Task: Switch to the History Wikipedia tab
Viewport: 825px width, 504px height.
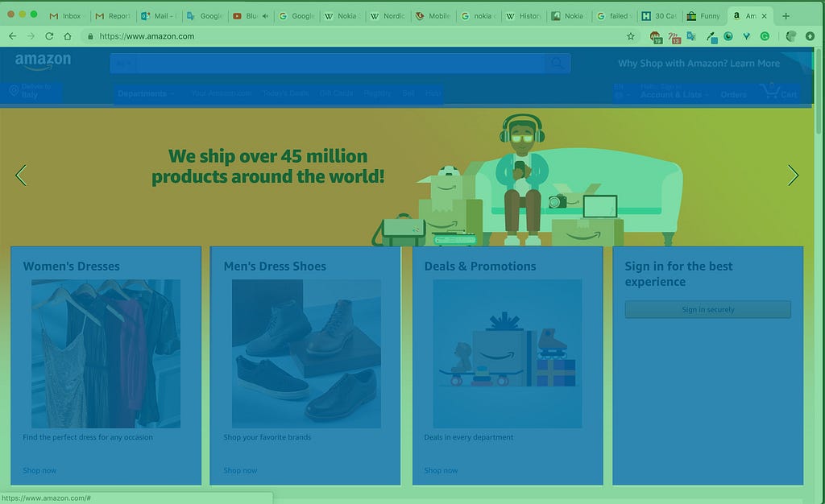Action: 524,16
